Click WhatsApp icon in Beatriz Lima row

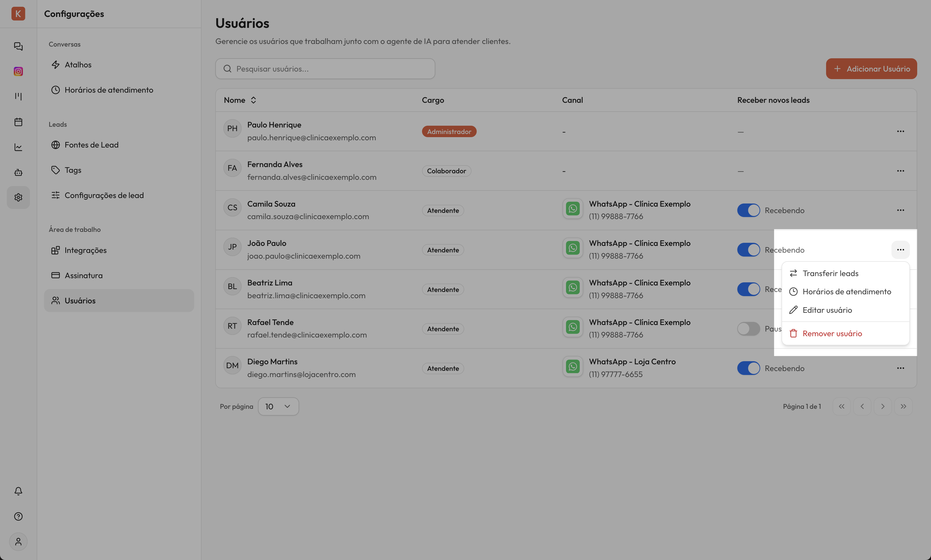pos(573,288)
